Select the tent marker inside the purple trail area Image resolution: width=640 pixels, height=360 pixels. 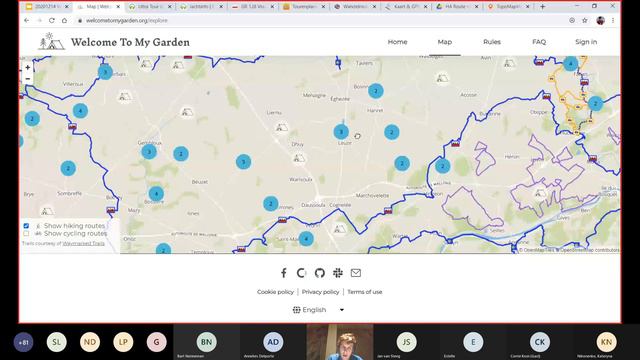[x=540, y=193]
